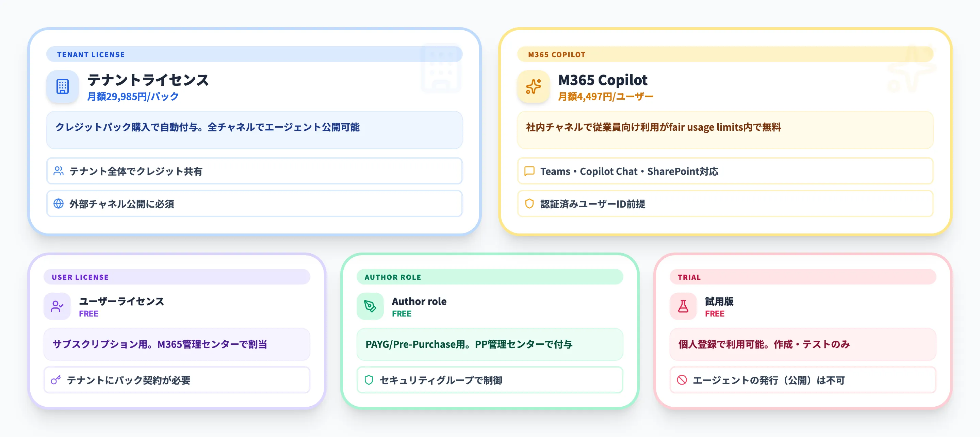Select the TENANT LICENSE header badge
Image resolution: width=980 pixels, height=437 pixels.
click(x=91, y=54)
